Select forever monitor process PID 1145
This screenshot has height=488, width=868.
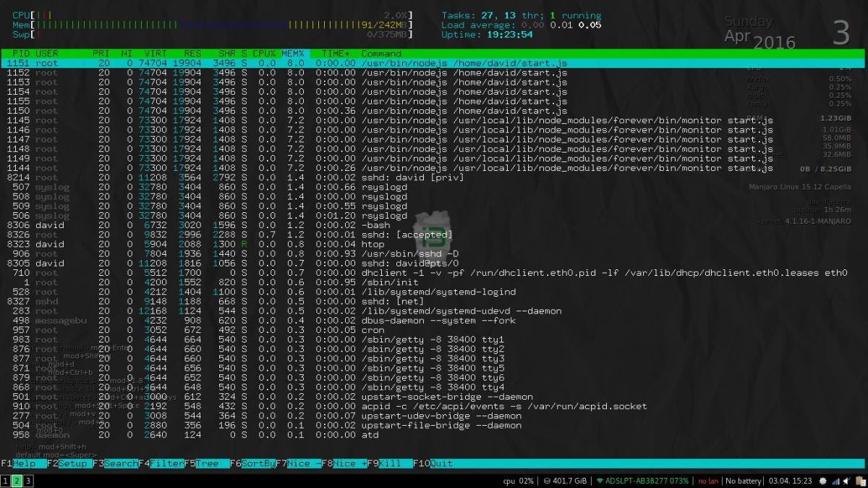coord(434,120)
